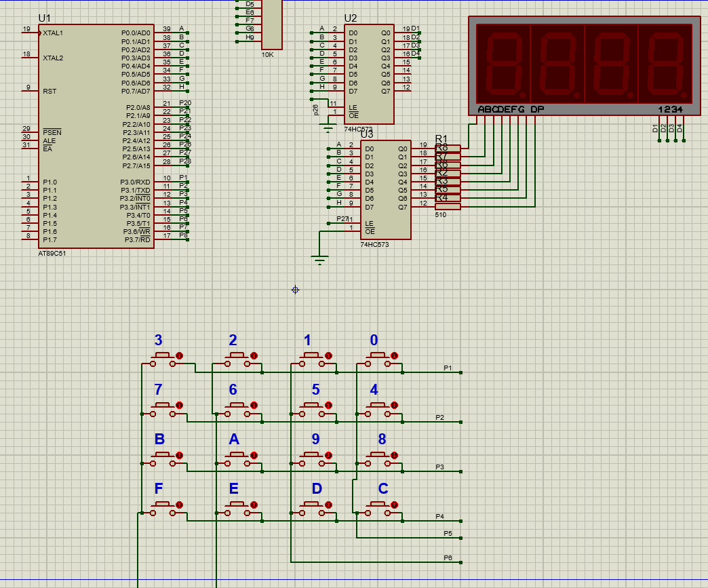Screen dimensions: 708x588
Task: Click the P2 terminal label on keypad row
Action: coord(440,417)
